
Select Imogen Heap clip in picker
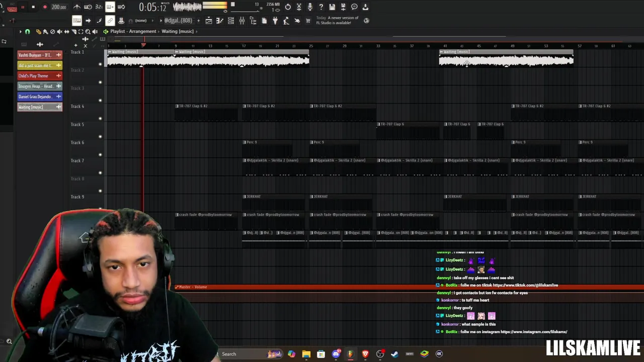coord(40,86)
